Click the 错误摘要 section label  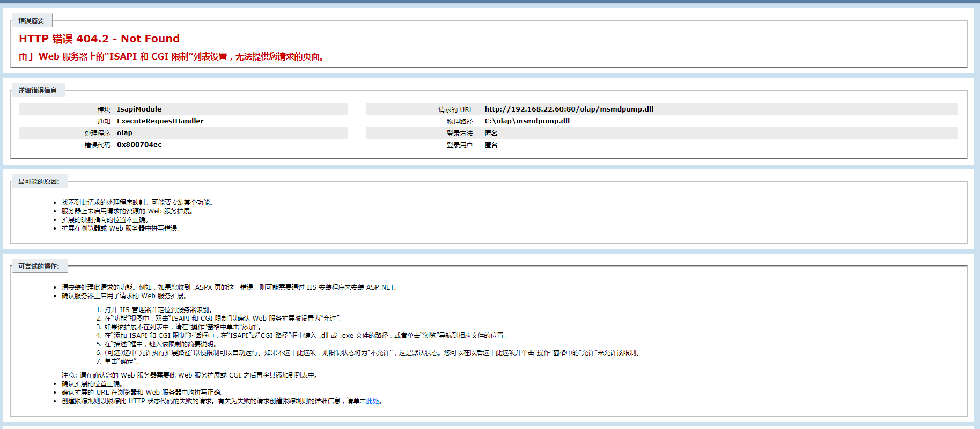[31, 21]
